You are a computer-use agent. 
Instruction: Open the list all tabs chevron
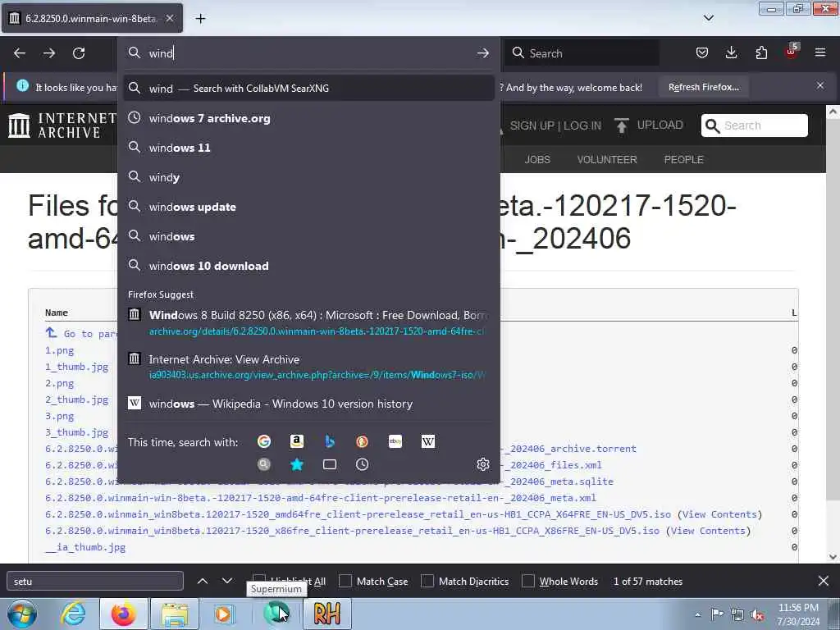pyautogui.click(x=708, y=18)
